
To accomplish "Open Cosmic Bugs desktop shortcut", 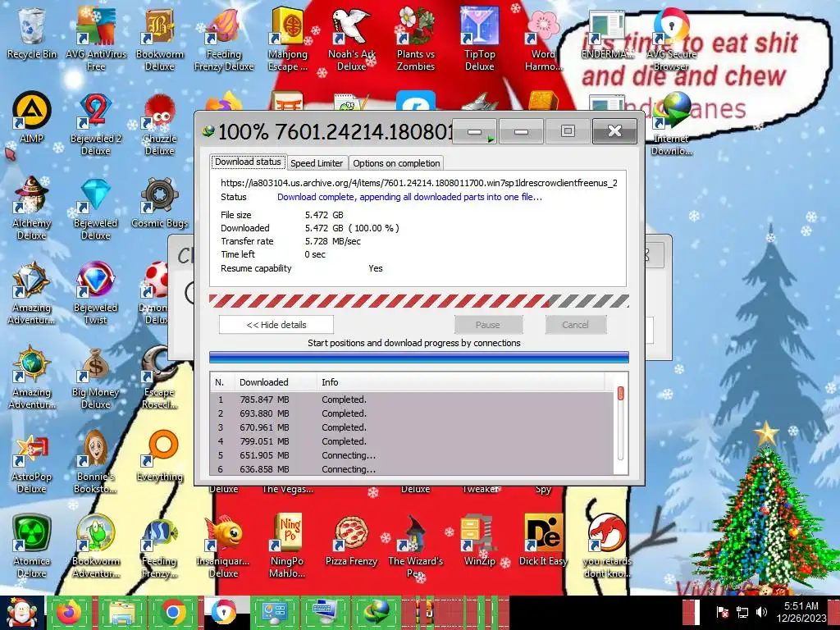I will [x=160, y=203].
